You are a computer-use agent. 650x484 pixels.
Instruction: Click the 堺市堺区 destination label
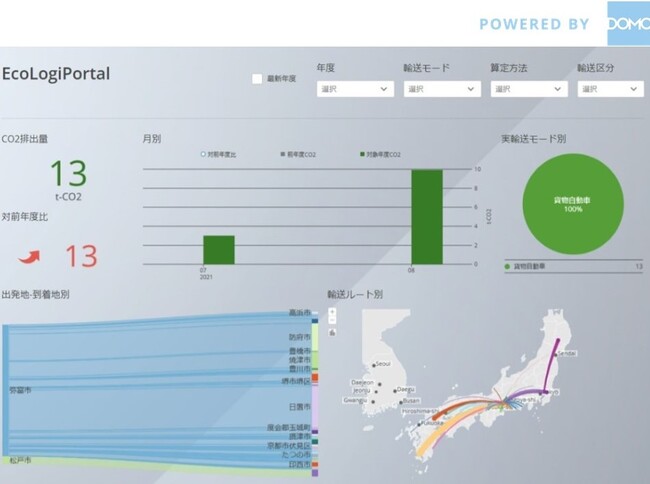click(x=296, y=381)
